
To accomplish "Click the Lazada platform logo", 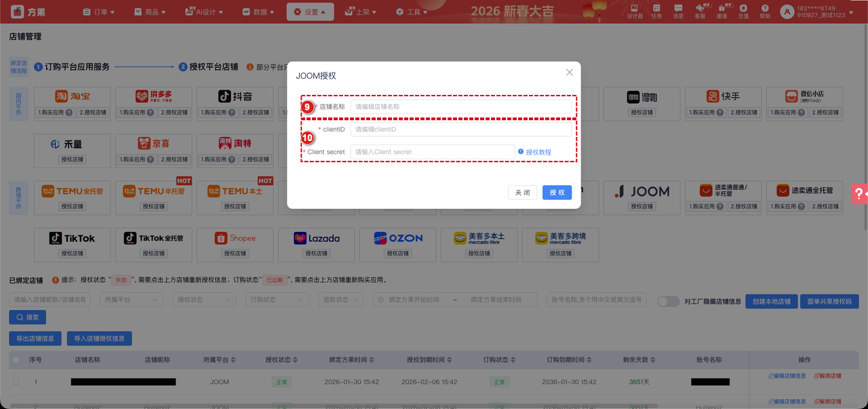I will point(316,238).
